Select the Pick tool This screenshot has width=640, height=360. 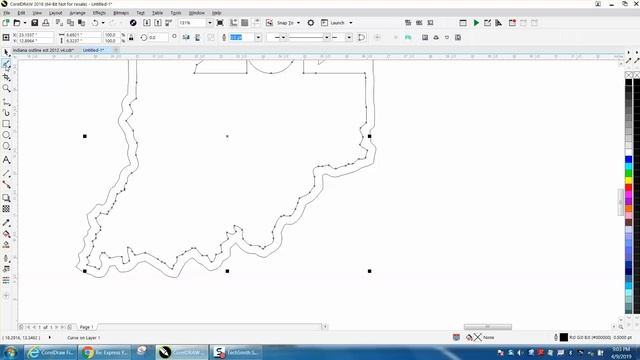[x=6, y=53]
